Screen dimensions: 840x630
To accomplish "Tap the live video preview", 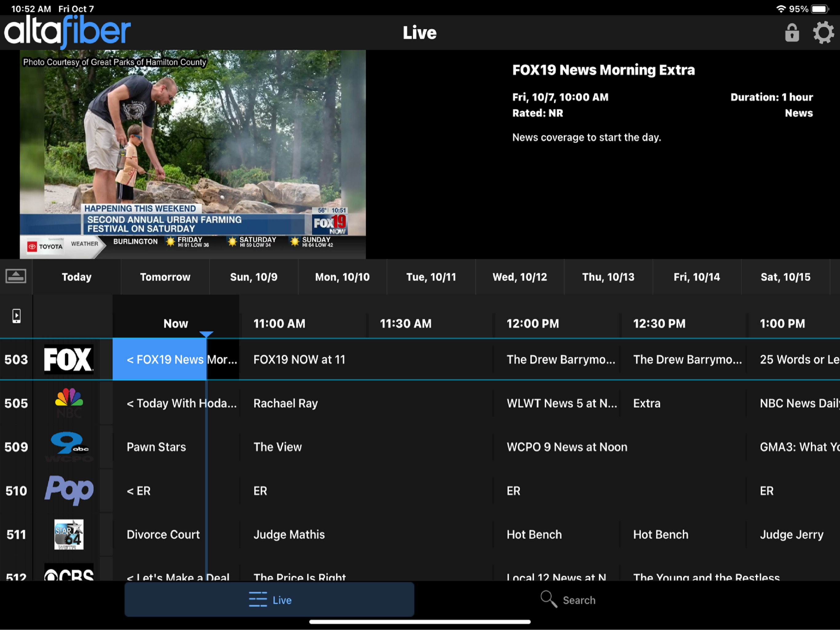I will pyautogui.click(x=193, y=154).
